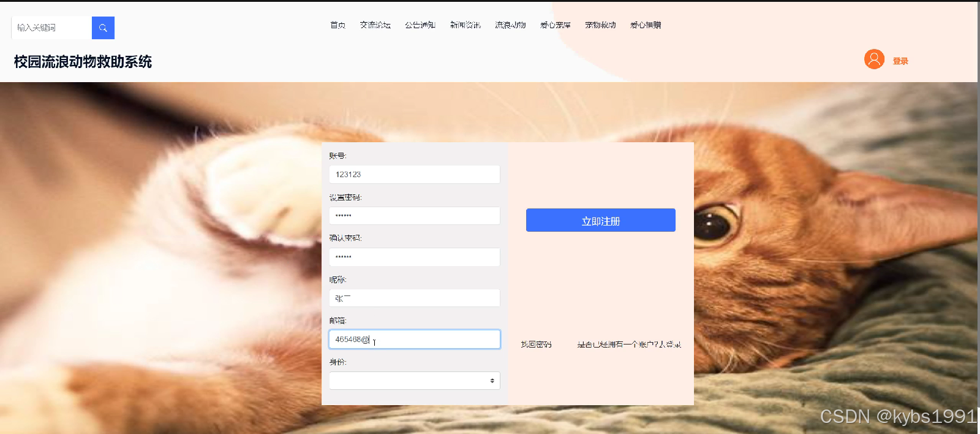Image resolution: width=980 pixels, height=434 pixels.
Task: Click the 登录 link in header
Action: point(900,61)
